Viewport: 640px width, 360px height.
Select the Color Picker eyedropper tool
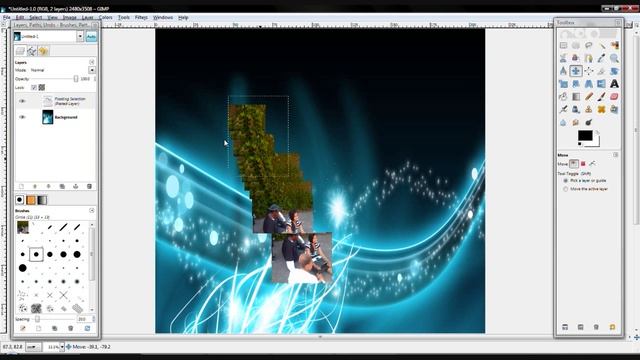pyautogui.click(x=602, y=58)
